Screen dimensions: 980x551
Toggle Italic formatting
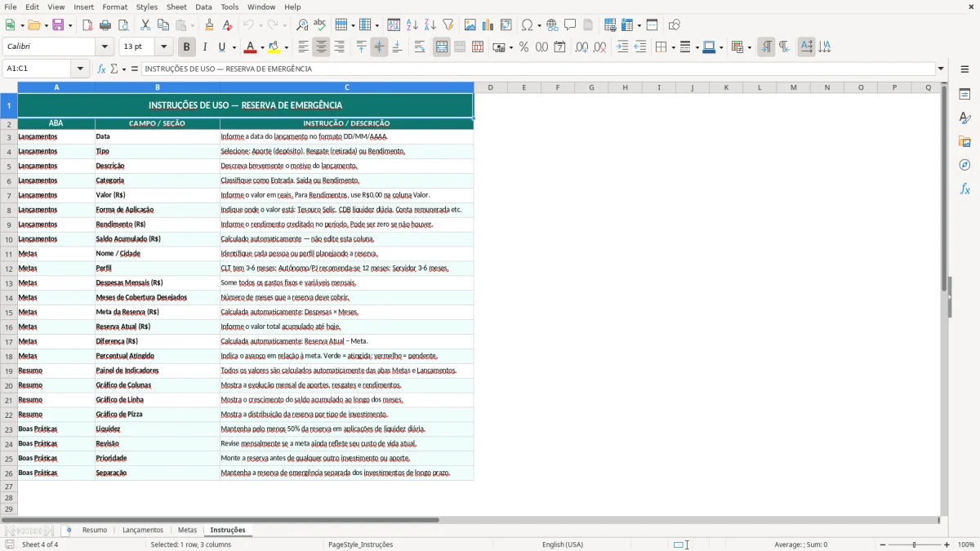(205, 47)
